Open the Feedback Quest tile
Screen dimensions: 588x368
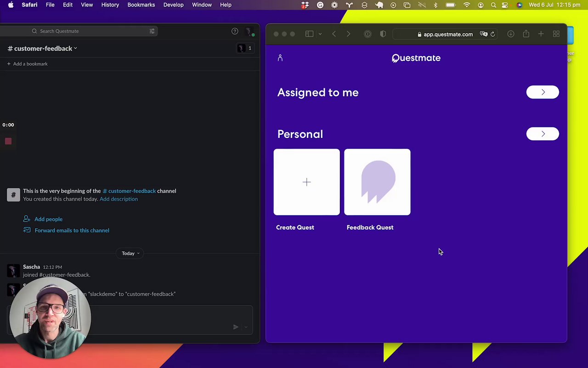[x=377, y=182]
